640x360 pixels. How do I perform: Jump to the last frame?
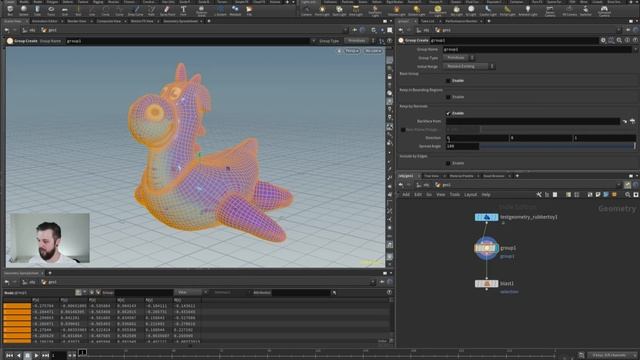[x=46, y=356]
